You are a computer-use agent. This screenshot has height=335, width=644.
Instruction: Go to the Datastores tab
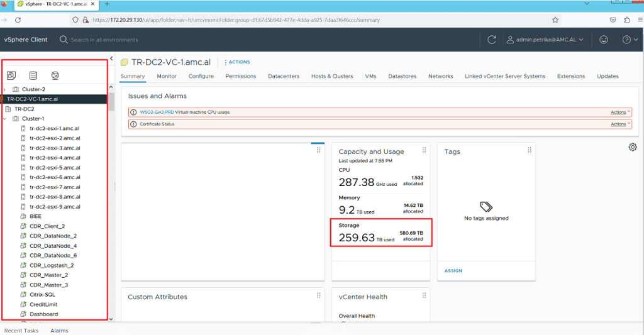click(402, 76)
